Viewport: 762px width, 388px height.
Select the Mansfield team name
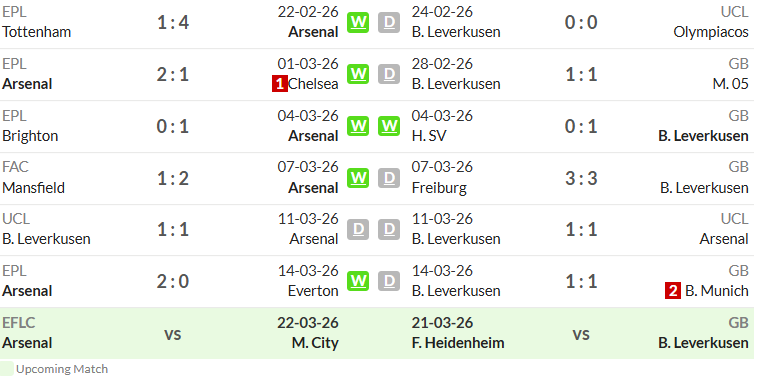[34, 188]
